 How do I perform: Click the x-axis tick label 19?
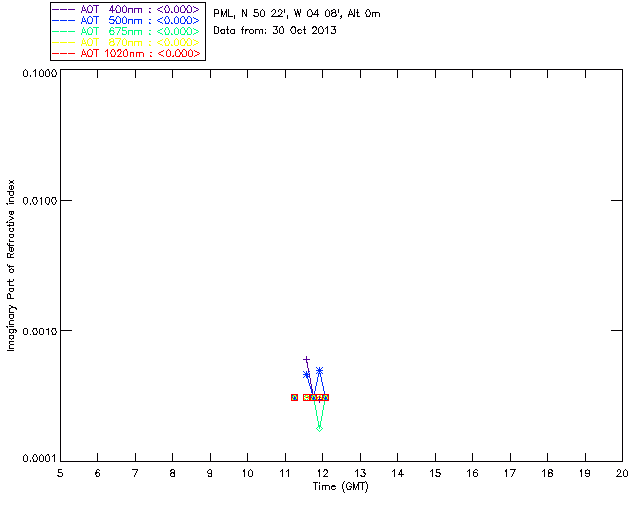(x=585, y=473)
